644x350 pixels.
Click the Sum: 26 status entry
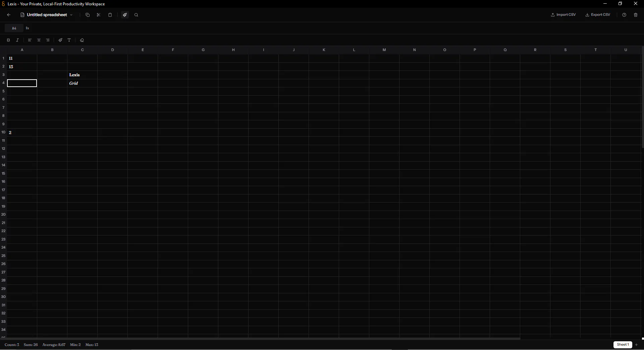[31, 345]
